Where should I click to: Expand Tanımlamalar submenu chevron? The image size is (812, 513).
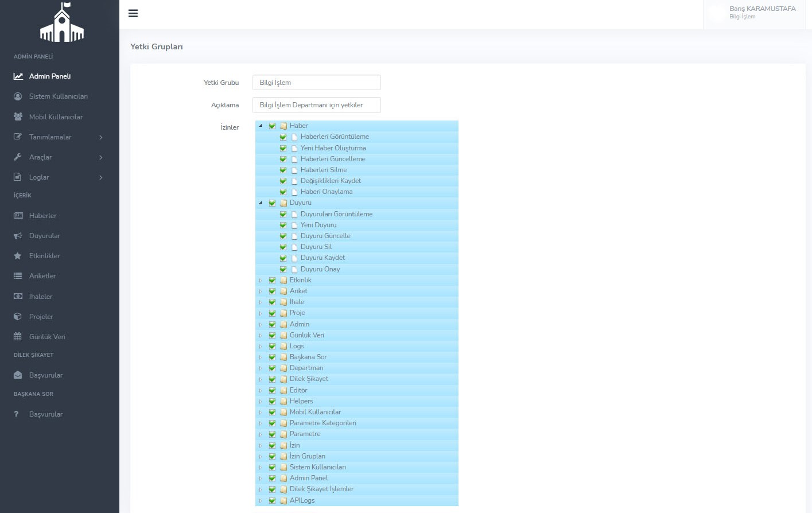101,137
